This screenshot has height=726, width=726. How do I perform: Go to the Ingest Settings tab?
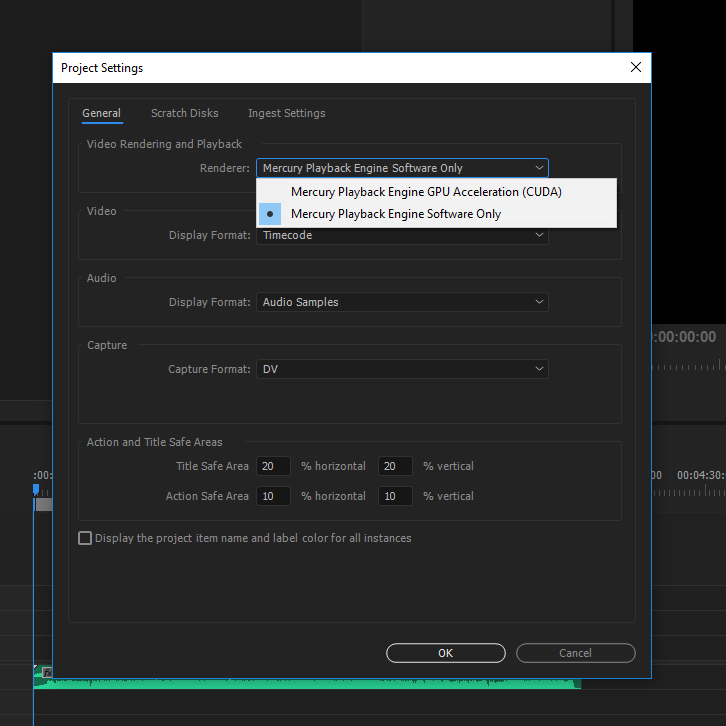[286, 114]
